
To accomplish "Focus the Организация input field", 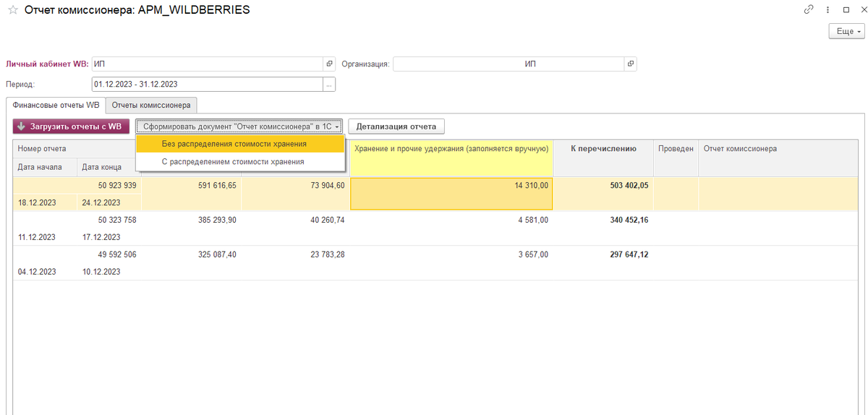I will (509, 64).
